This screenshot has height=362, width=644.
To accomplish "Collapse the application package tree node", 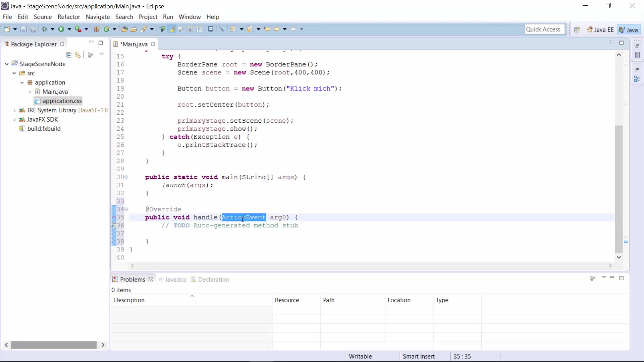I will pos(22,82).
